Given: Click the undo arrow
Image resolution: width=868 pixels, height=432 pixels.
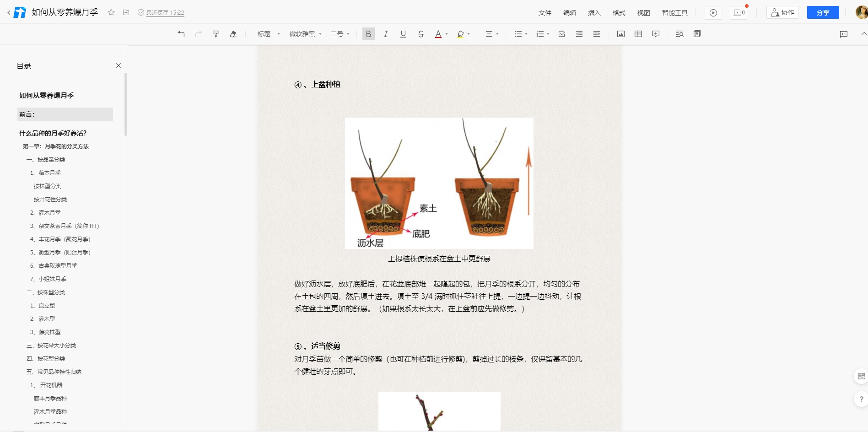Looking at the screenshot, I should pos(181,34).
